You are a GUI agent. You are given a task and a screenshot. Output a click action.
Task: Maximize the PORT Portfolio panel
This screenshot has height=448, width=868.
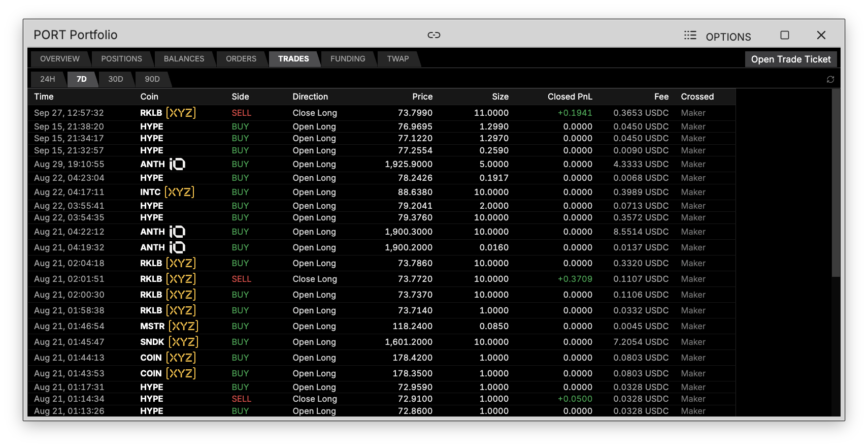pyautogui.click(x=785, y=35)
